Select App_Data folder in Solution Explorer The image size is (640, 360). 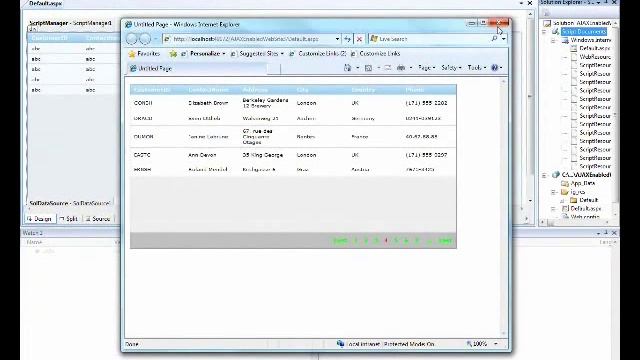click(583, 183)
